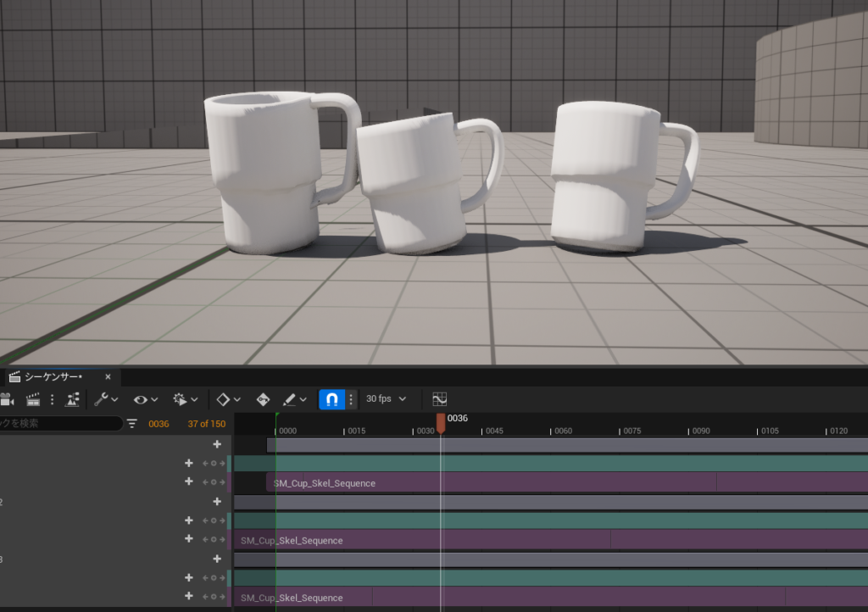This screenshot has width=868, height=612.
Task: Open view options via the eye icon
Action: pos(141,399)
